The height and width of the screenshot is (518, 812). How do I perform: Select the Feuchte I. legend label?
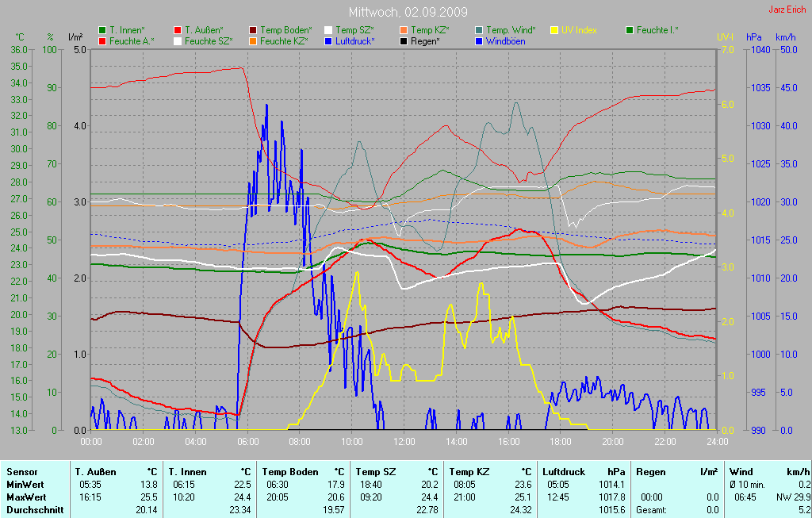pyautogui.click(x=657, y=30)
